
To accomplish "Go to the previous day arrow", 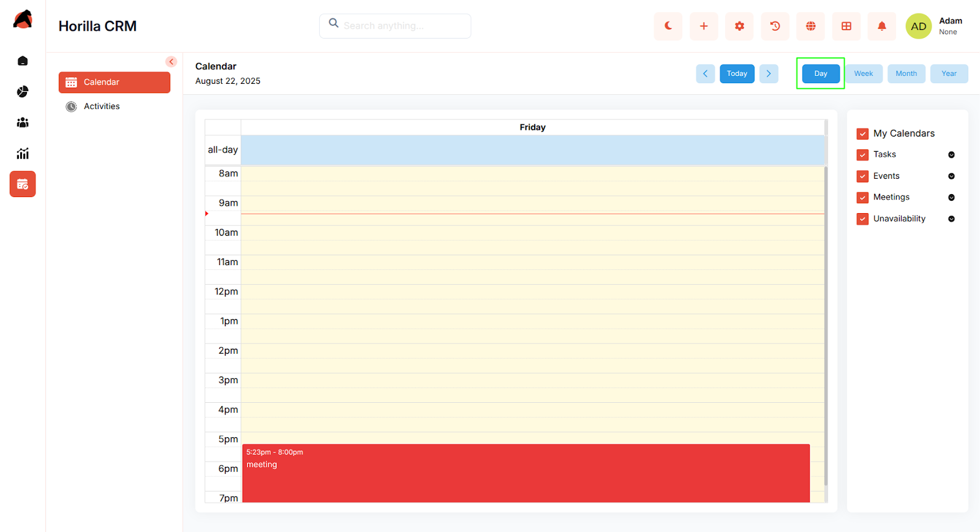I will (705, 73).
